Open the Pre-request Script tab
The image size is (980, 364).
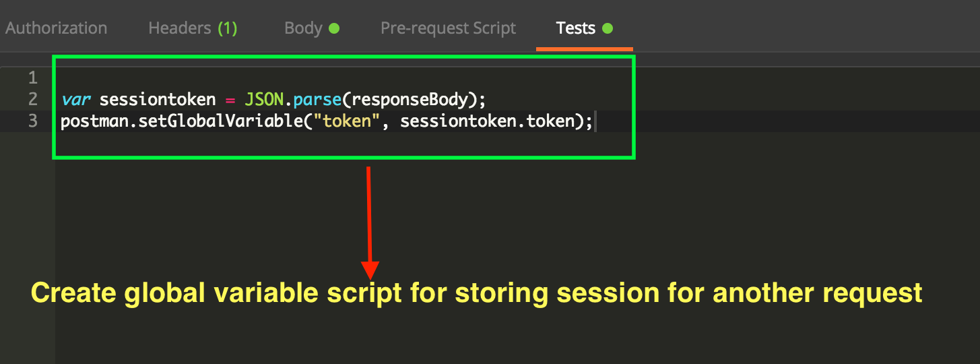coord(448,28)
